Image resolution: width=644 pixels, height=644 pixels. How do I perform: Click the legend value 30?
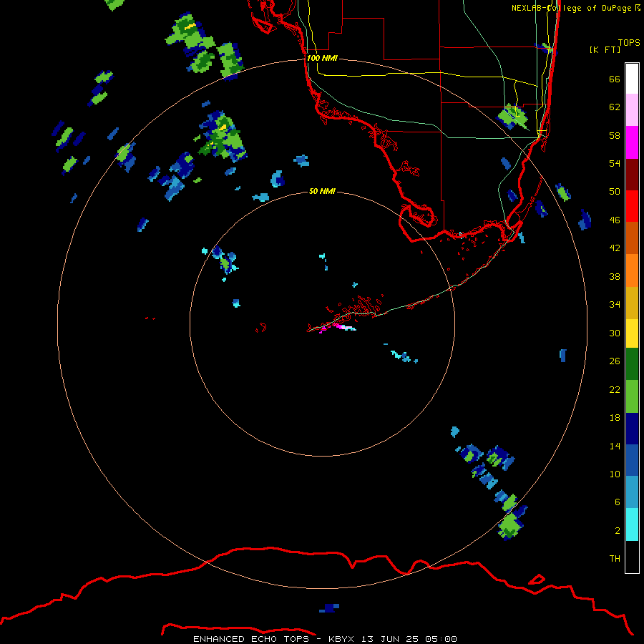click(615, 333)
